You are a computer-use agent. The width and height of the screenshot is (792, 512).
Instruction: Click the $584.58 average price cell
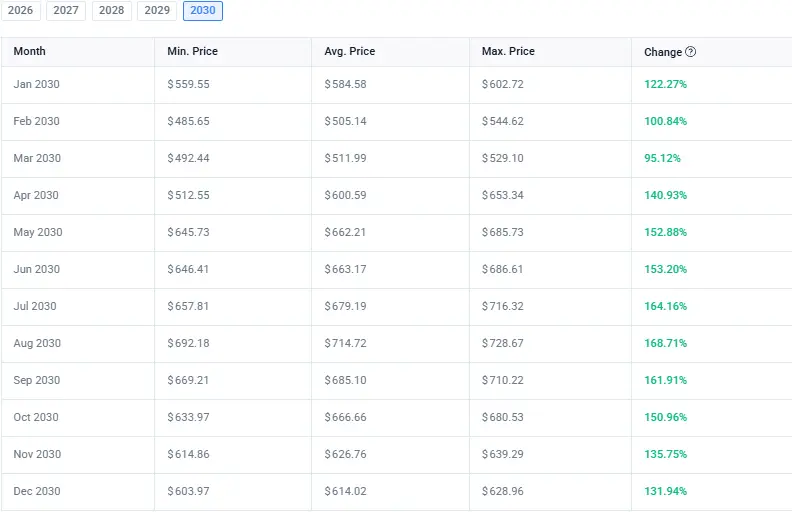click(x=345, y=84)
